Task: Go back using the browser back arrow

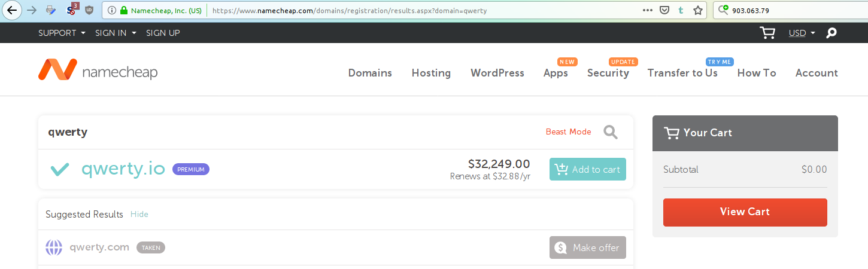Action: pyautogui.click(x=11, y=10)
